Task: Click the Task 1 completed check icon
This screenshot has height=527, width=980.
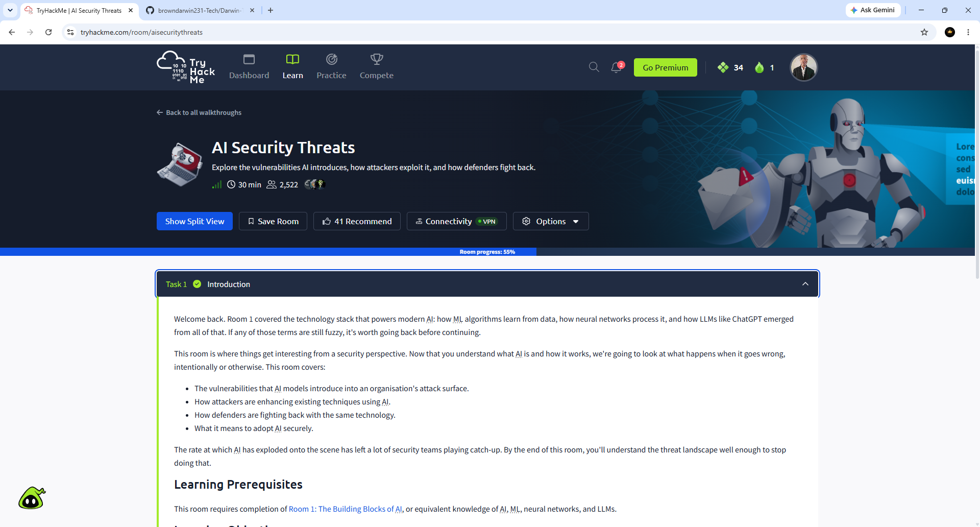Action: [x=197, y=284]
